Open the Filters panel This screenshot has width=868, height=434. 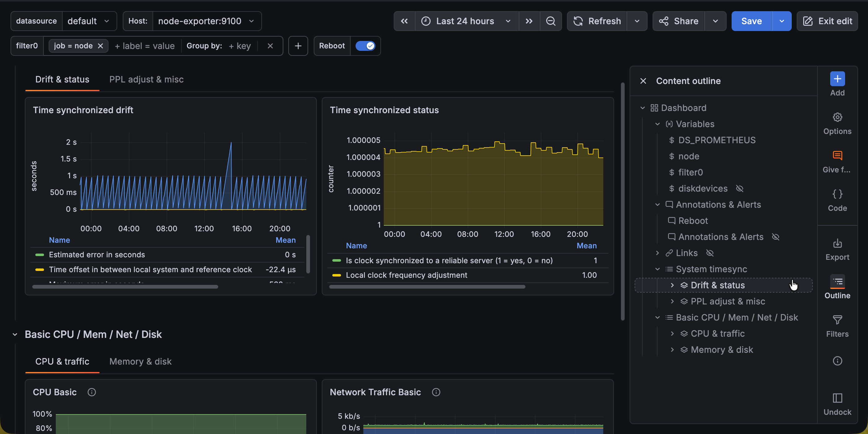click(838, 325)
